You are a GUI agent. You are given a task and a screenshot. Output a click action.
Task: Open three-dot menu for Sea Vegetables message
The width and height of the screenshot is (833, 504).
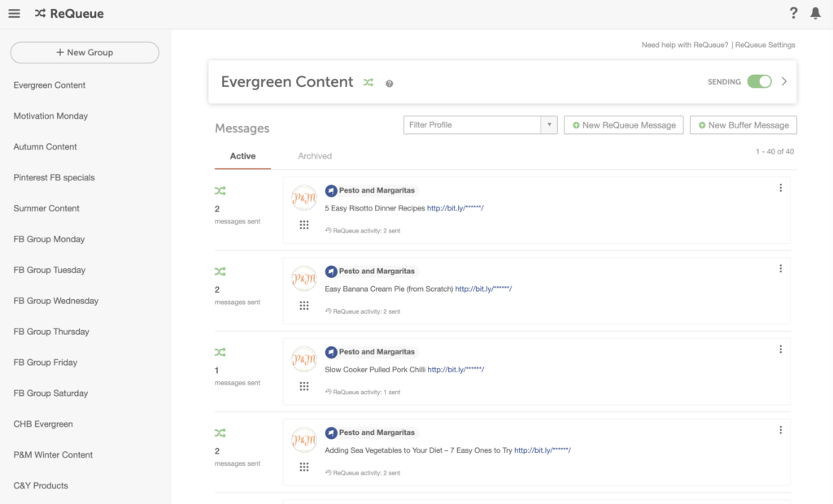780,430
